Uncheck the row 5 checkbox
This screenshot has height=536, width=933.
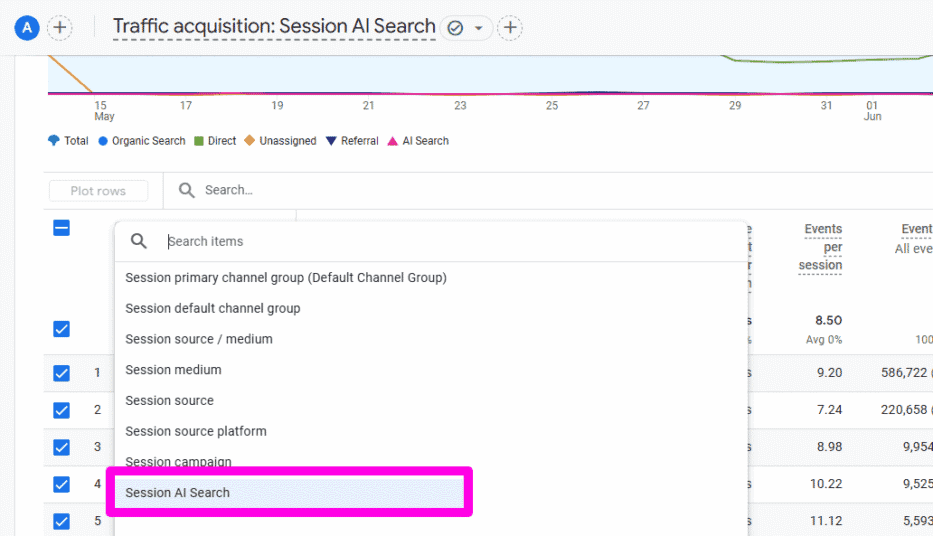coord(61,521)
